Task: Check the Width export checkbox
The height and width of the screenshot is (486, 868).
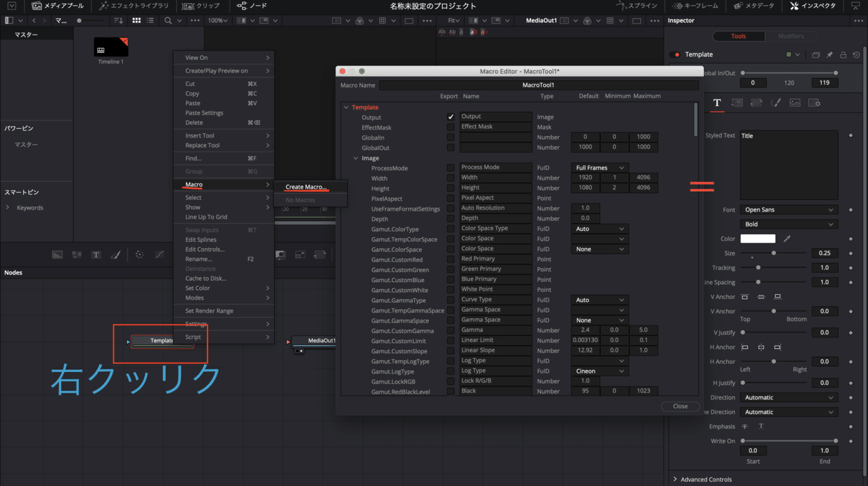Action: pos(451,178)
